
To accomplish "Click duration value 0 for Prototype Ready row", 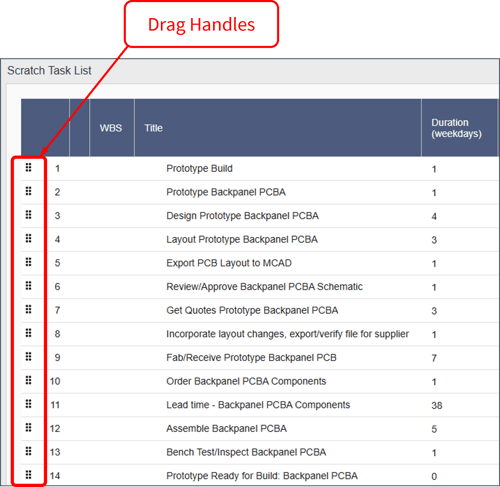I will (x=434, y=477).
